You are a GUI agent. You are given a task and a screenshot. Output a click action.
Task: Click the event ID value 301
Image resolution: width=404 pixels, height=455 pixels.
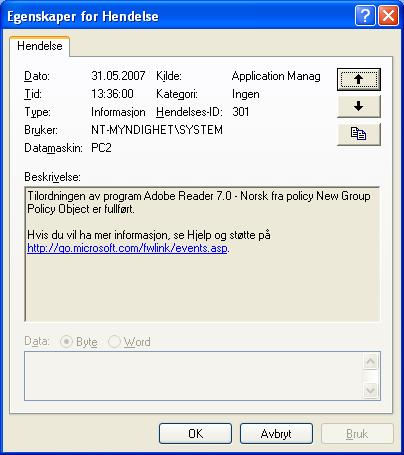click(241, 112)
